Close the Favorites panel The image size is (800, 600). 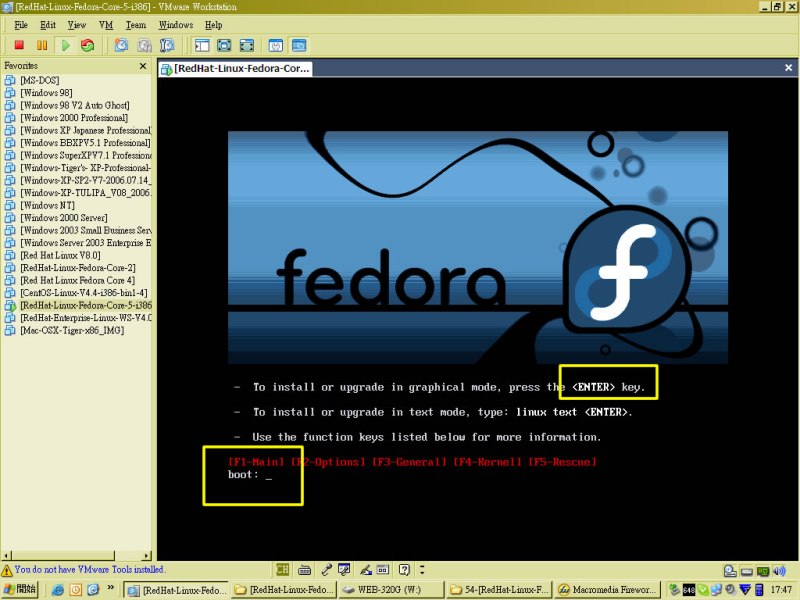(x=143, y=66)
